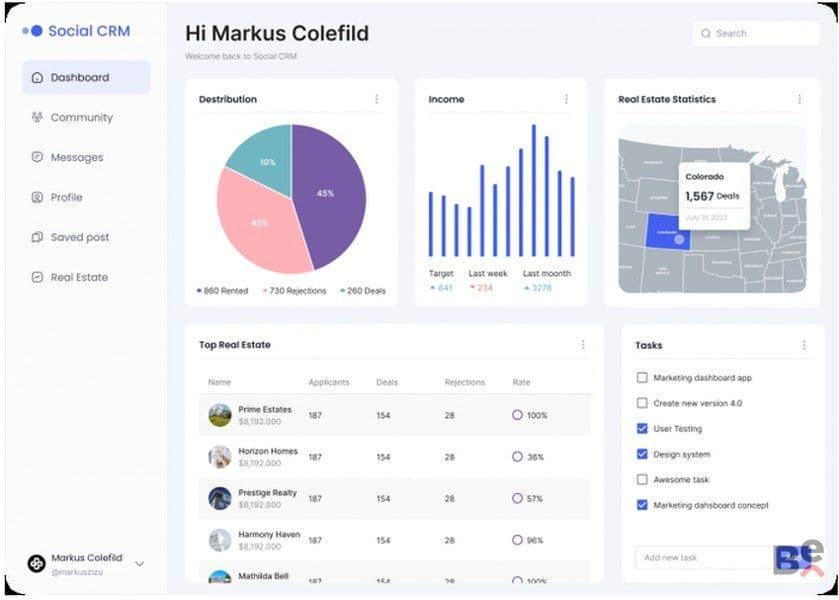Click the Saved post icon in sidebar
The height and width of the screenshot is (600, 839).
(x=37, y=237)
